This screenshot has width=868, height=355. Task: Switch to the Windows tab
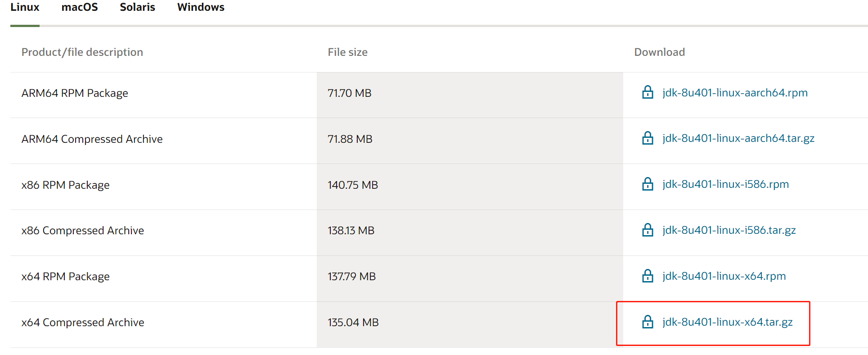pos(201,8)
